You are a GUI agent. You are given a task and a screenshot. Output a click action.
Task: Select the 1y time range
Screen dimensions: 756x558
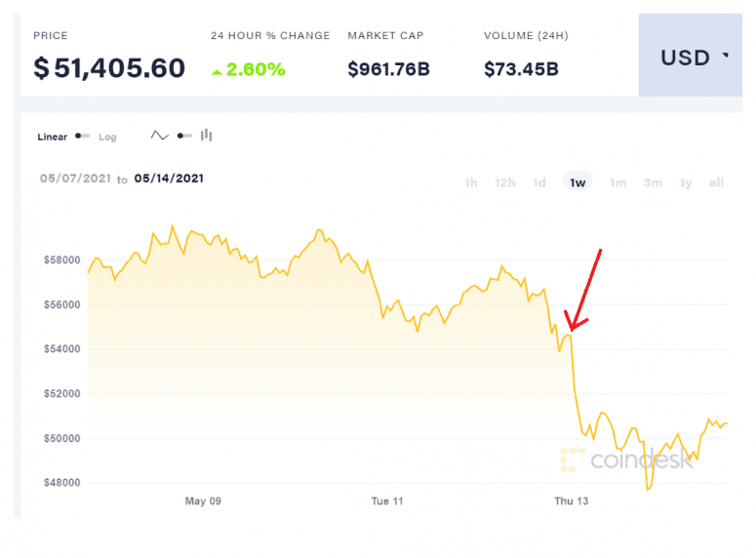coord(686,182)
